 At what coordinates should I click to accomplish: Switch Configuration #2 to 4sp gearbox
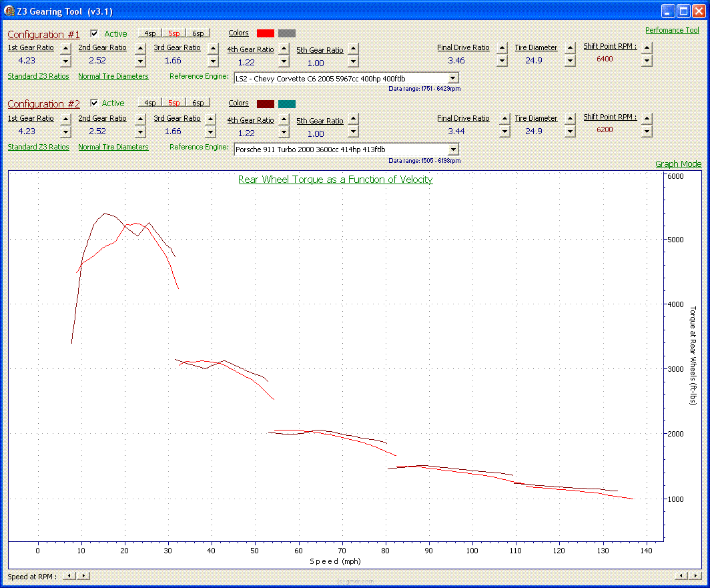149,103
